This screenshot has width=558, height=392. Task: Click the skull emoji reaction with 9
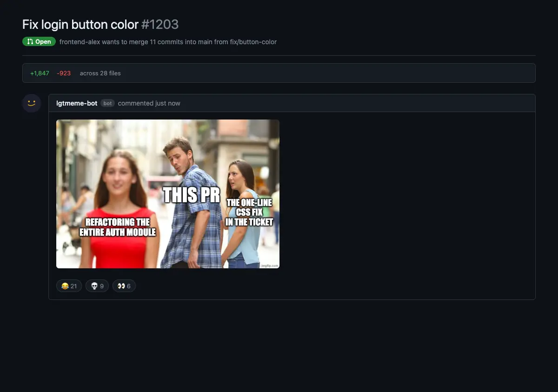[97, 286]
